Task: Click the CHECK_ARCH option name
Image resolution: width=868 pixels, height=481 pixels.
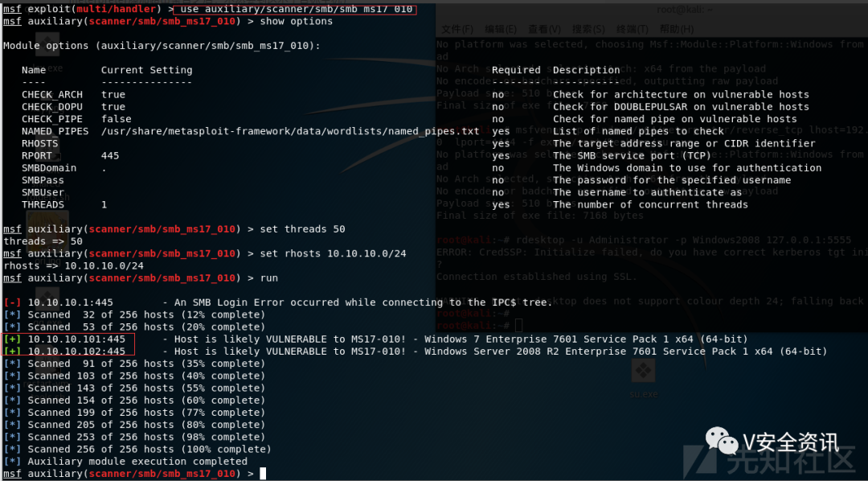Action: [52, 95]
